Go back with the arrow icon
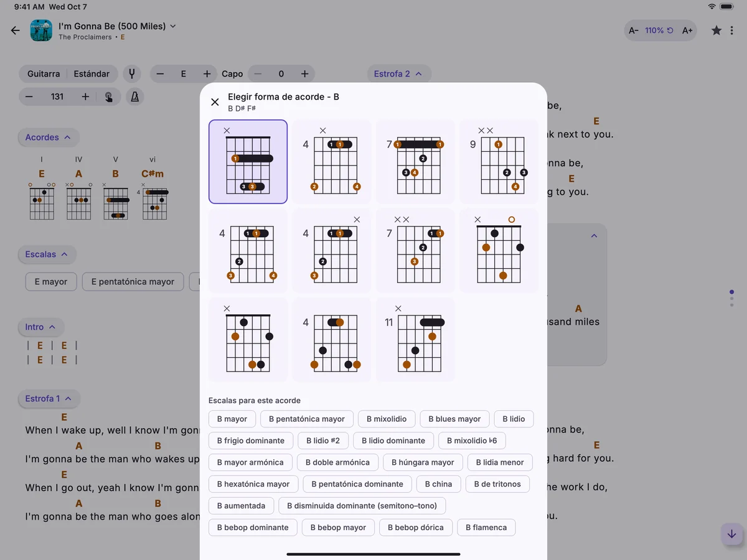 [16, 30]
